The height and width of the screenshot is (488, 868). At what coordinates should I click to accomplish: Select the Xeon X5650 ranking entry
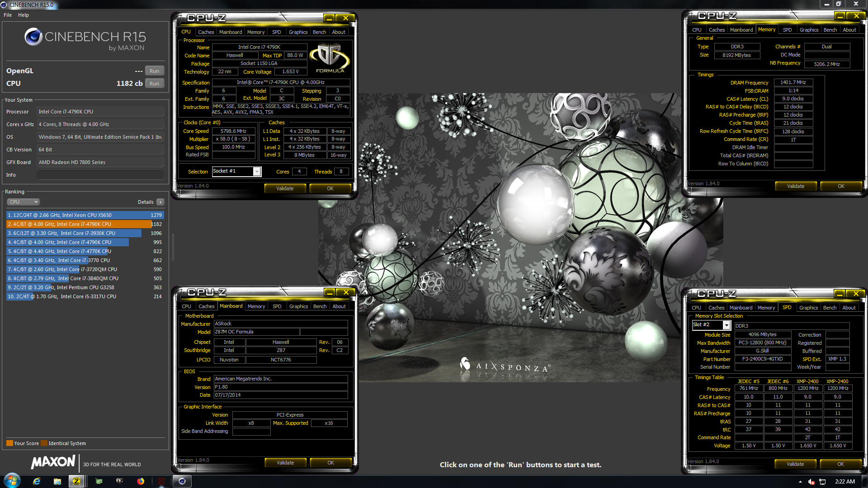click(x=85, y=215)
